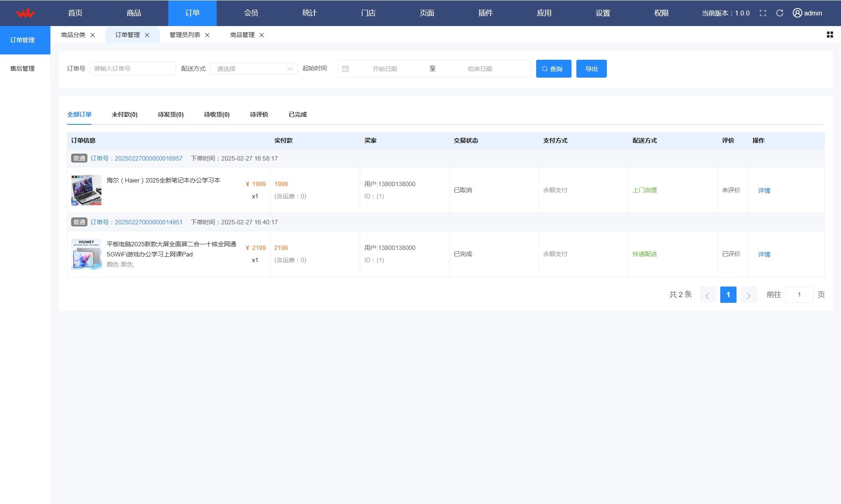Expand the 配送方式 dropdown
This screenshot has width=841, height=504.
pos(254,69)
